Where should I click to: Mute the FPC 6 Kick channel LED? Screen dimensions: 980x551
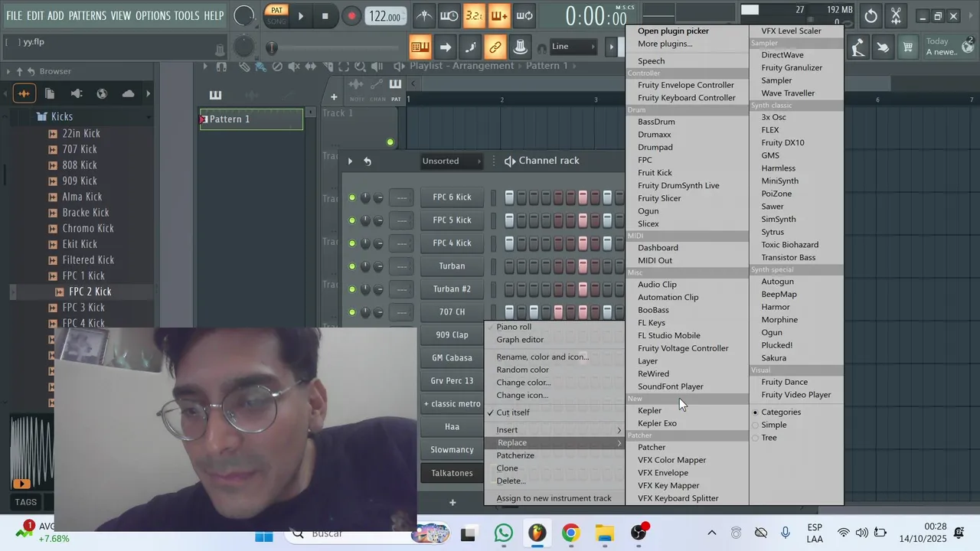(352, 197)
